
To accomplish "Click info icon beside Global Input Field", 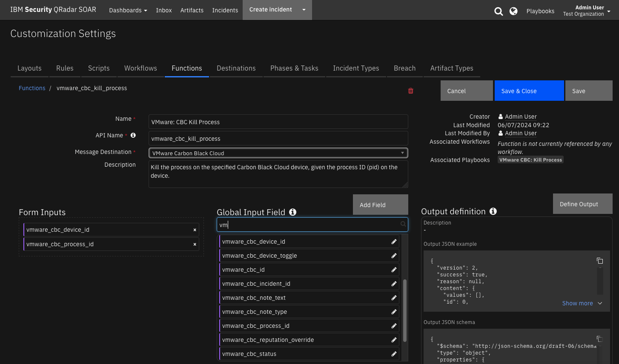I will coord(293,212).
